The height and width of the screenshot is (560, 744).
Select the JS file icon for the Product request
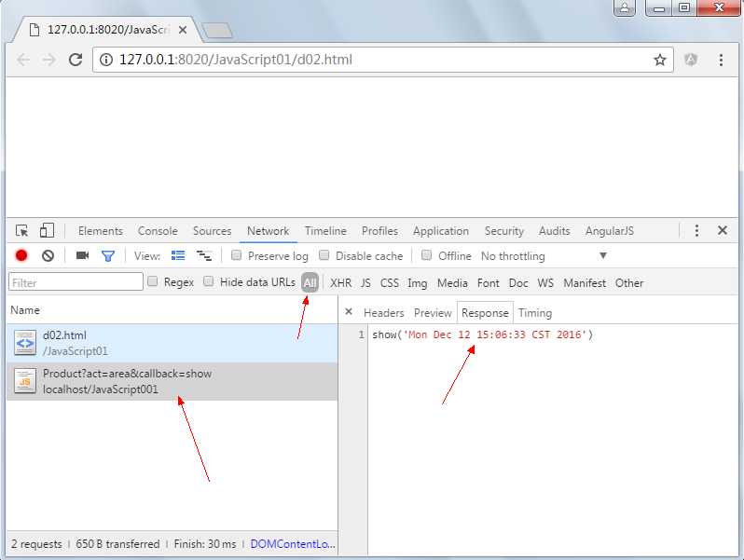[25, 381]
